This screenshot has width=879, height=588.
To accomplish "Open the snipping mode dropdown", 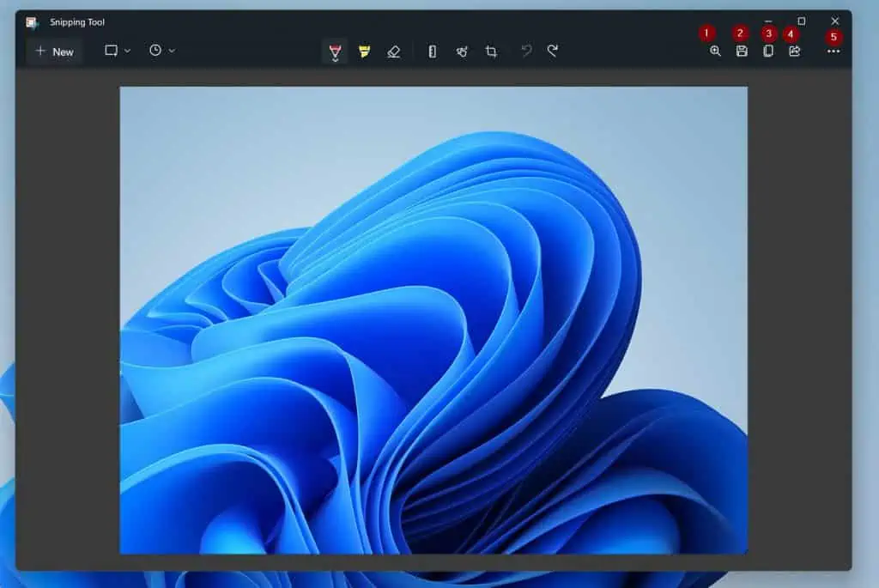I will [x=118, y=51].
